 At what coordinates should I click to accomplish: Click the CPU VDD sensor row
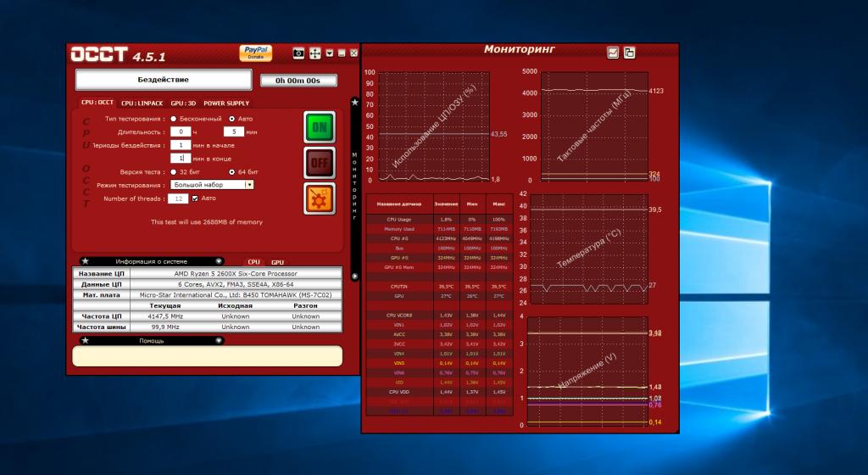click(440, 392)
